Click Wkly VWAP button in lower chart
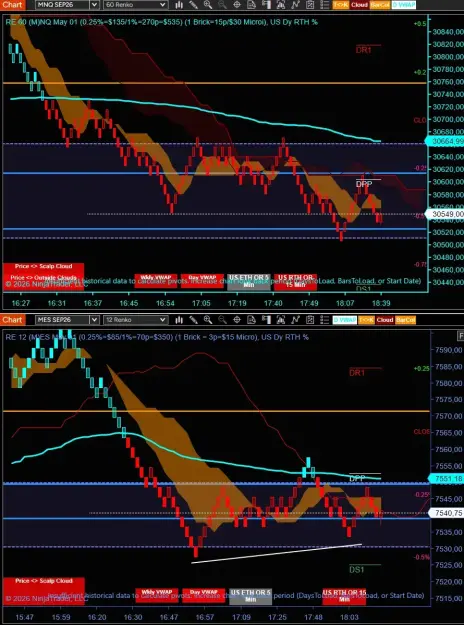Viewport: 464px width, 625px height. 157,595
